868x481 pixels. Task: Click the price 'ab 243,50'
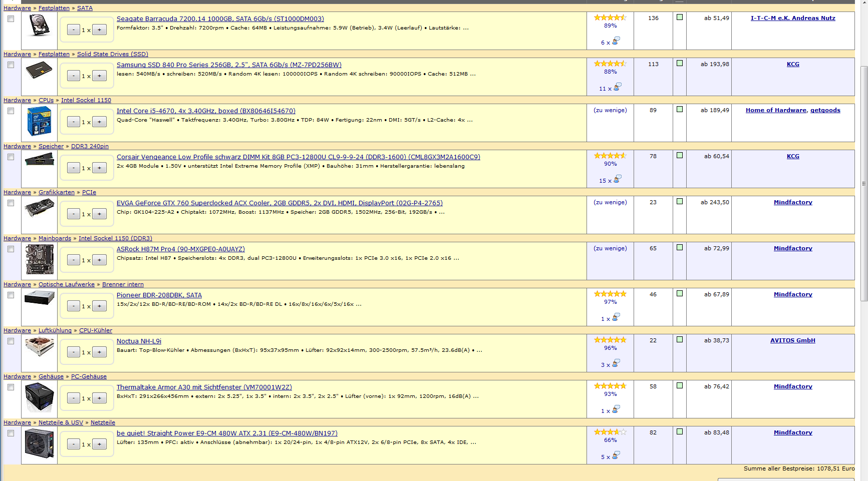tap(715, 202)
